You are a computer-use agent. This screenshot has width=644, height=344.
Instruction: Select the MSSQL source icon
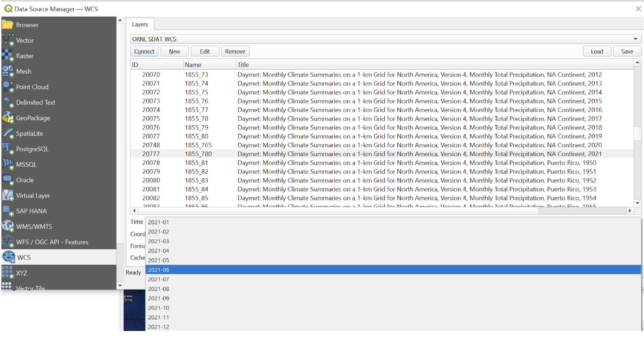[8, 164]
